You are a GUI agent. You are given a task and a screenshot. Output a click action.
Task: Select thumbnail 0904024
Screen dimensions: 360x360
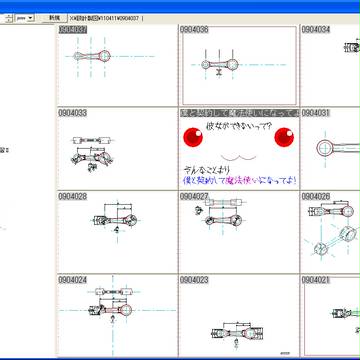pos(117,316)
